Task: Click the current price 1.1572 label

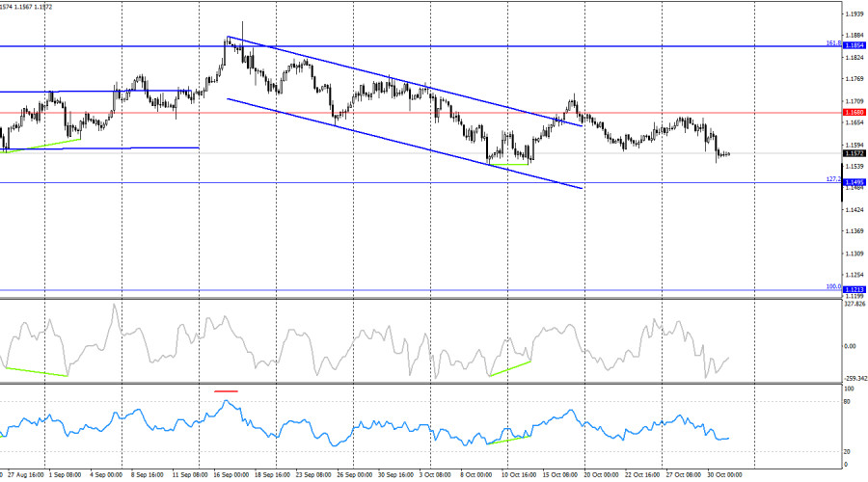Action: [854, 153]
